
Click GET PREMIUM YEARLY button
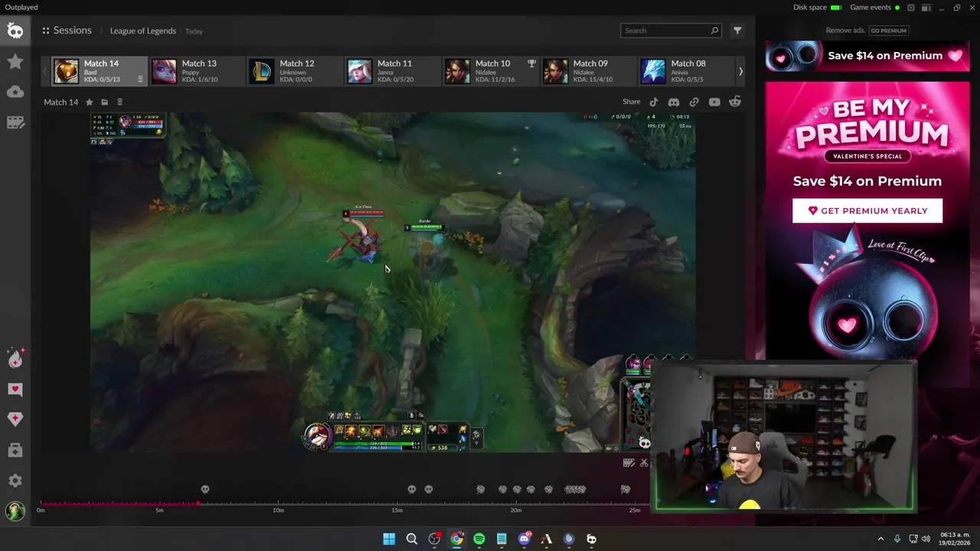[867, 210]
